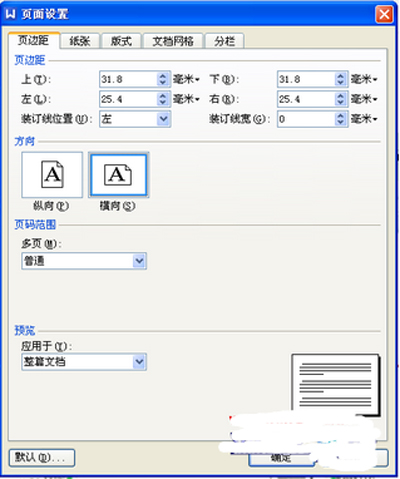This screenshot has height=479, width=400.
Task: Expand the 多页 dropdown showing 普通
Action: click(x=84, y=261)
